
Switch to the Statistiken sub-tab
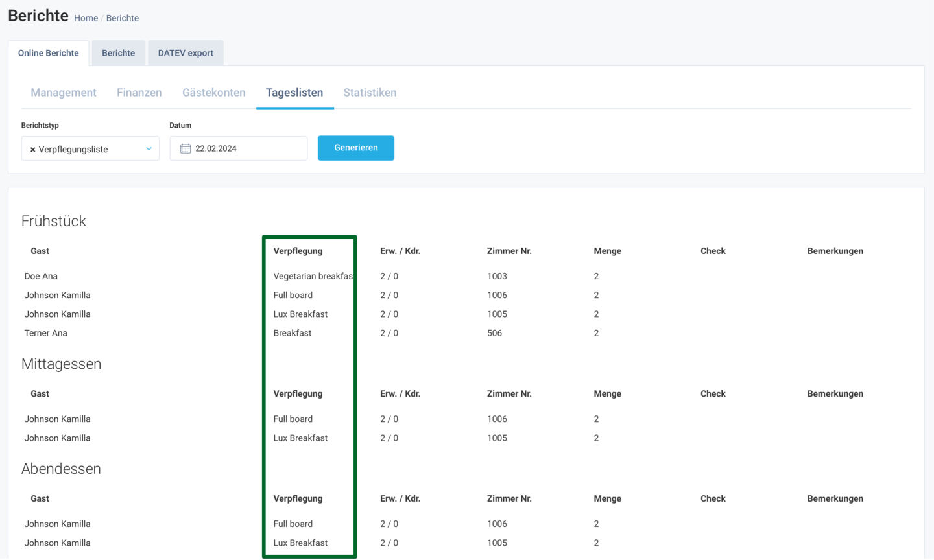click(x=370, y=93)
